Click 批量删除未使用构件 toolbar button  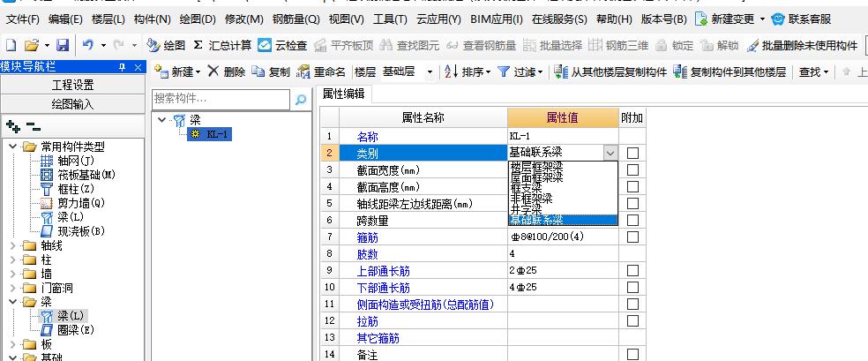(x=802, y=45)
